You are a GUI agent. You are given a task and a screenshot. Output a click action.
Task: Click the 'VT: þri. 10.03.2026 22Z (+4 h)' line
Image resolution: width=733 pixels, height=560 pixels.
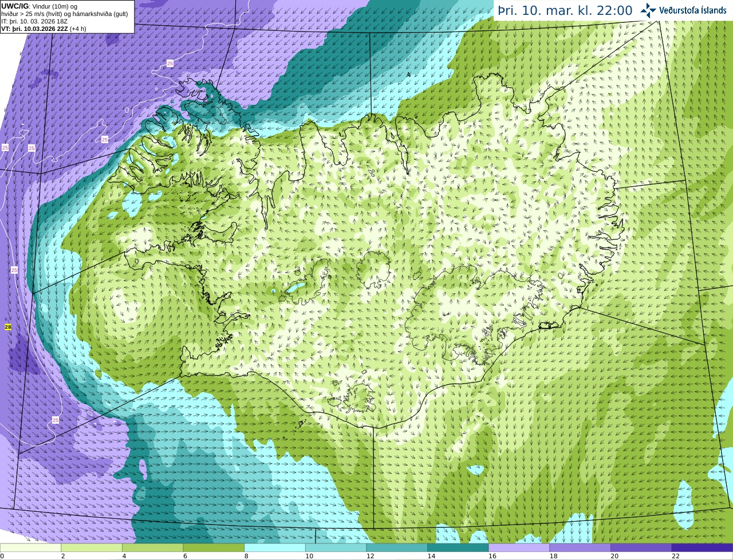pyautogui.click(x=44, y=29)
